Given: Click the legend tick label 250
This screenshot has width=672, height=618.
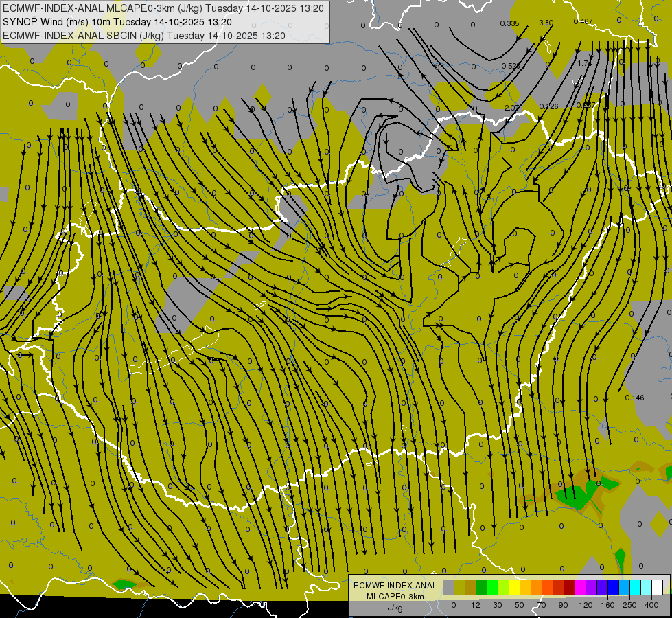Looking at the screenshot, I should (629, 605).
